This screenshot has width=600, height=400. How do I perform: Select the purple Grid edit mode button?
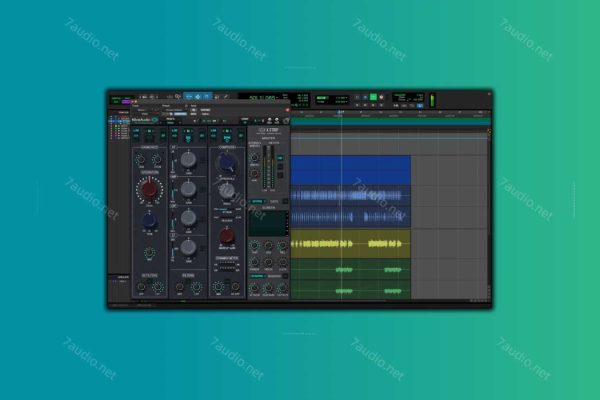click(x=126, y=102)
